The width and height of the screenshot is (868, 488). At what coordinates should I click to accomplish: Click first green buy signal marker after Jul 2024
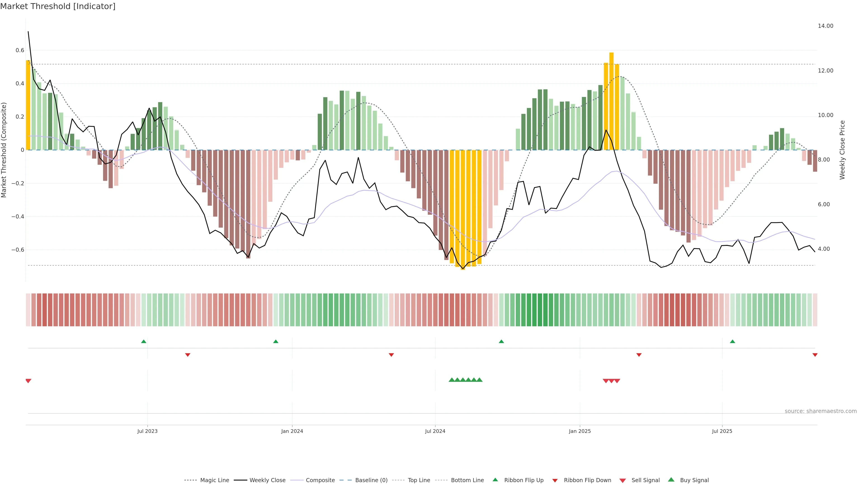(452, 380)
